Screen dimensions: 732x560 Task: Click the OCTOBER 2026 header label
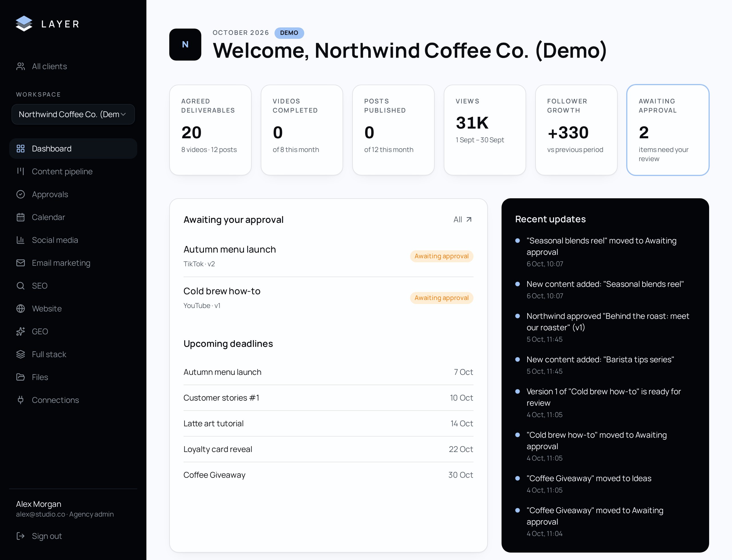point(240,33)
